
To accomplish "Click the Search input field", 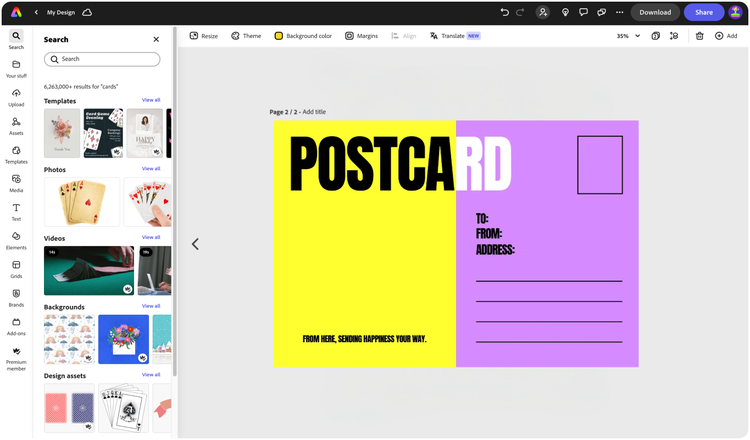I will tap(102, 59).
